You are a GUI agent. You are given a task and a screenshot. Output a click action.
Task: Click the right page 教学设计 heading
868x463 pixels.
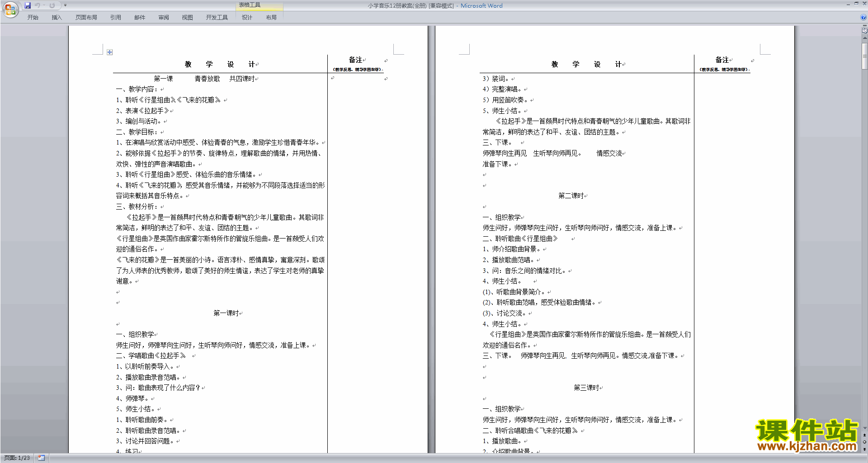point(588,64)
